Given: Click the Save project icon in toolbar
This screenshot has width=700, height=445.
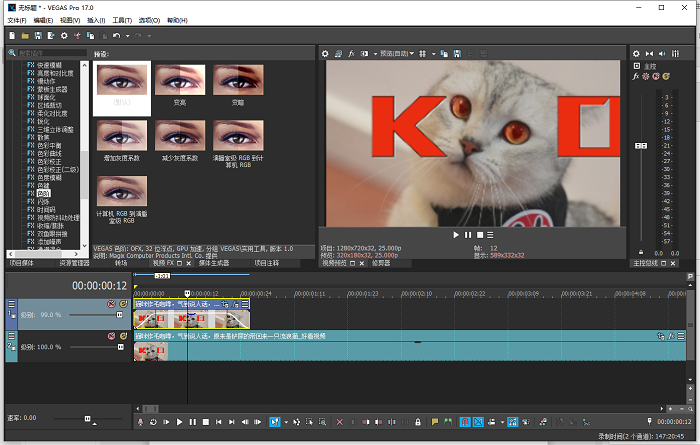Looking at the screenshot, I should [37, 36].
